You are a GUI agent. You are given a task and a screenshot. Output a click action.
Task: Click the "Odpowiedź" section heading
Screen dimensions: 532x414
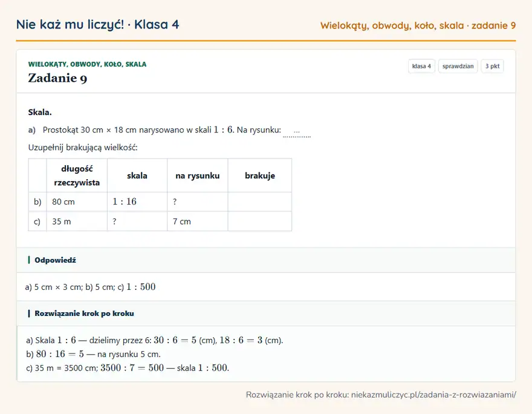click(55, 260)
